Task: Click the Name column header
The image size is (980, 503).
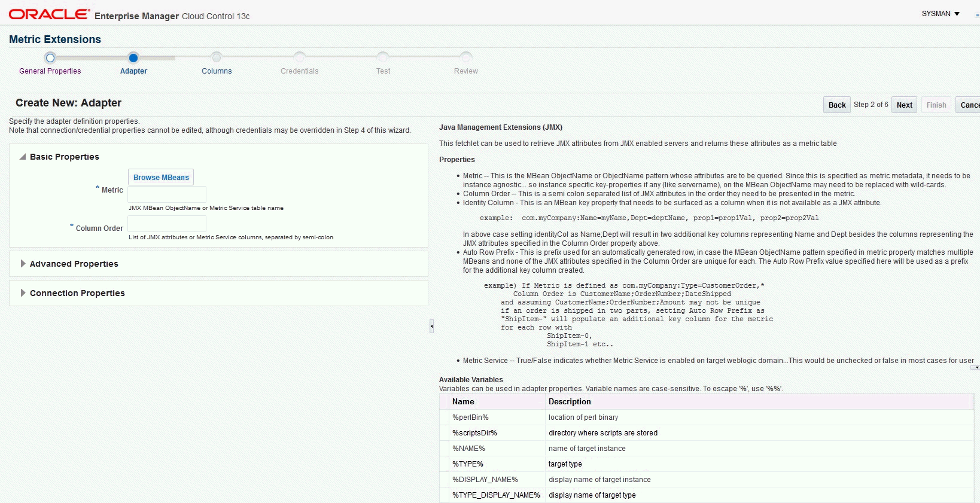Action: 497,402
